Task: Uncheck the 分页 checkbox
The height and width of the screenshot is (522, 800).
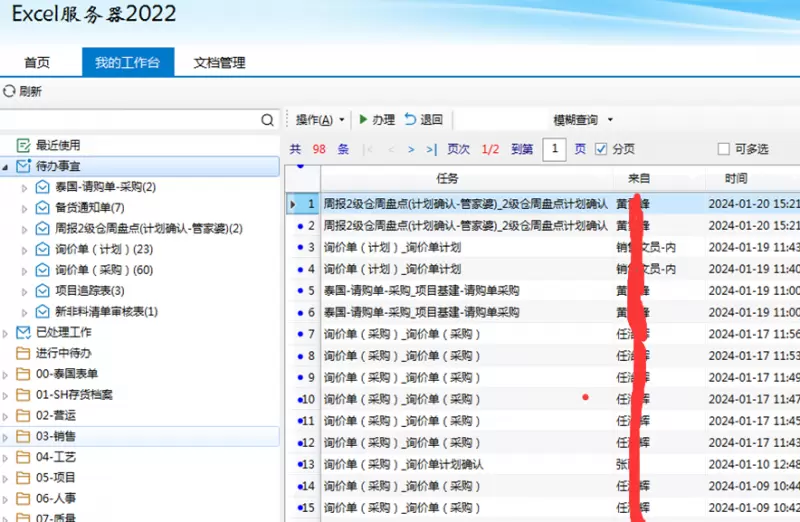Action: click(x=601, y=149)
